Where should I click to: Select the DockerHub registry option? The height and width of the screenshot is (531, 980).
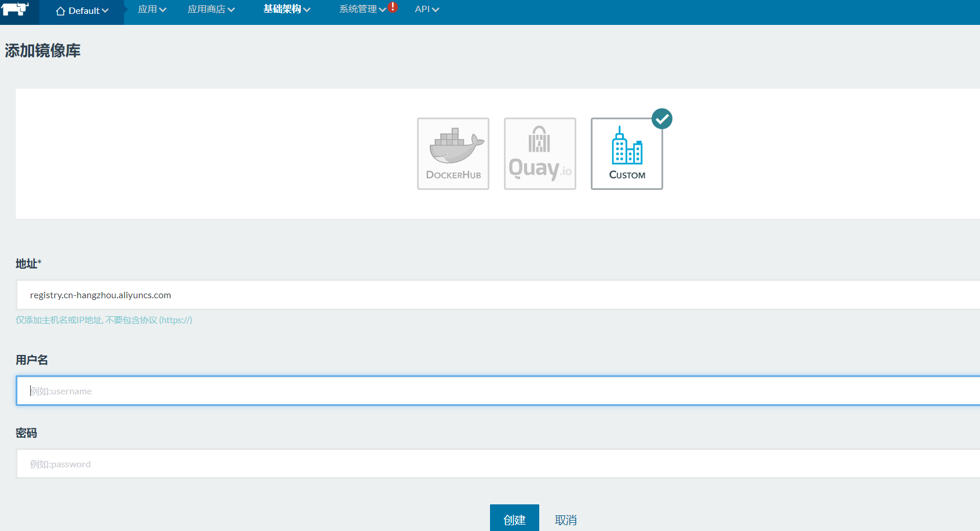[x=454, y=153]
